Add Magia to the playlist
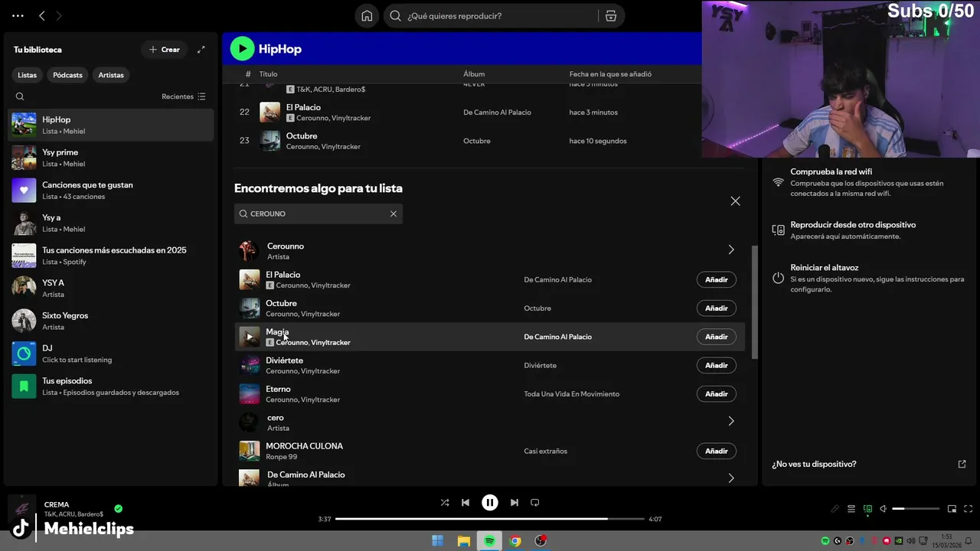 [717, 337]
